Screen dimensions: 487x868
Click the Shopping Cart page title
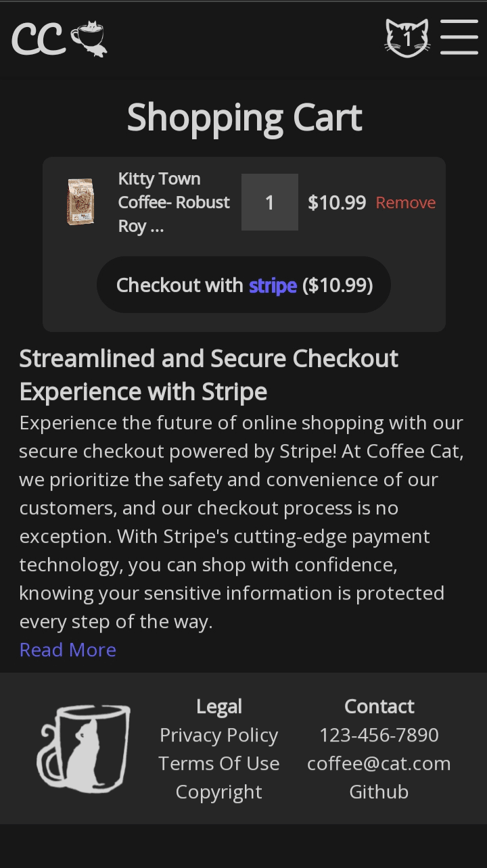pyautogui.click(x=244, y=117)
